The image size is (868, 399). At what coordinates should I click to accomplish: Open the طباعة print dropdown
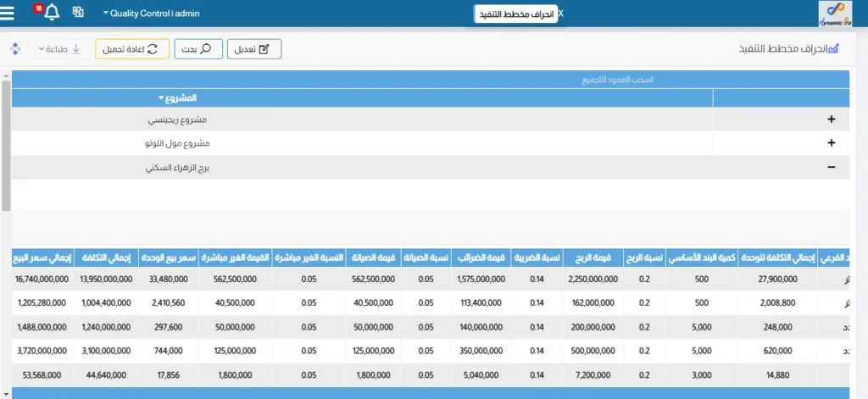59,49
